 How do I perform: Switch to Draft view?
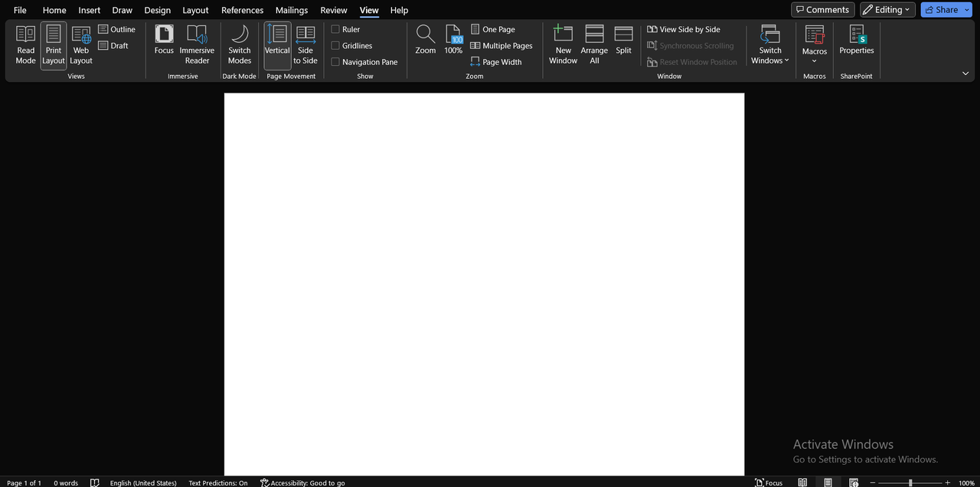click(x=113, y=45)
